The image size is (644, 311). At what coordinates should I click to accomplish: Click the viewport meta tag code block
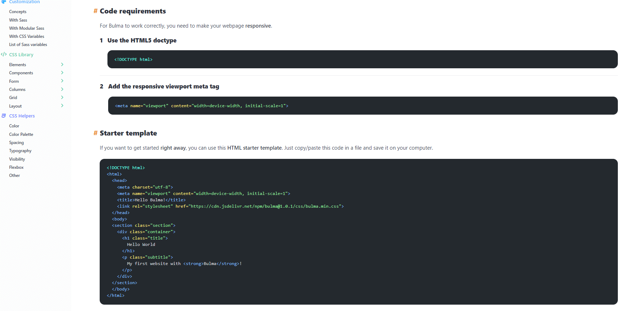tap(363, 105)
